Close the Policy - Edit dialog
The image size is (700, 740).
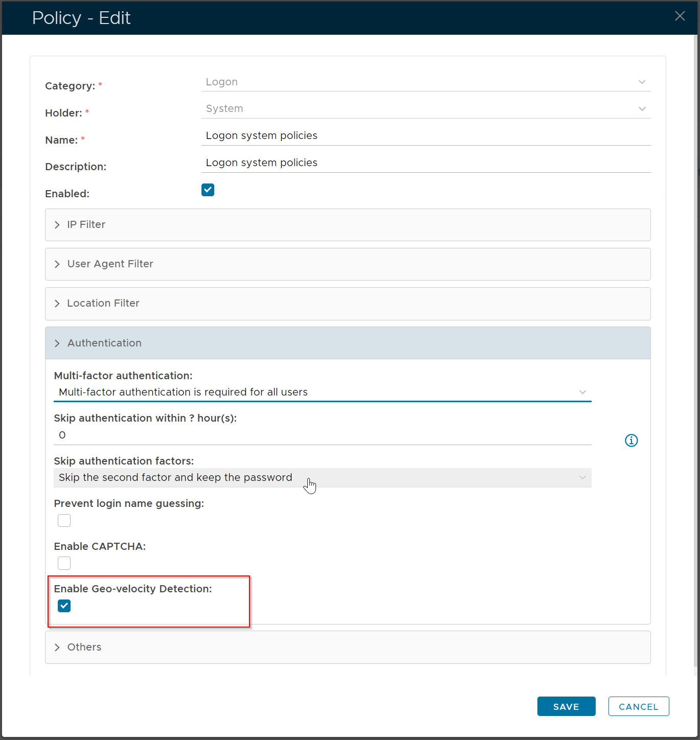680,16
